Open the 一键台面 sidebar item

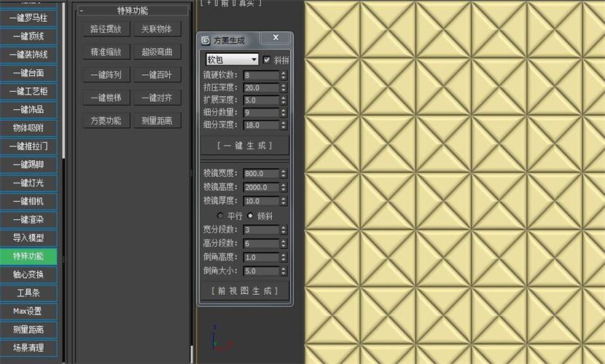pos(28,73)
